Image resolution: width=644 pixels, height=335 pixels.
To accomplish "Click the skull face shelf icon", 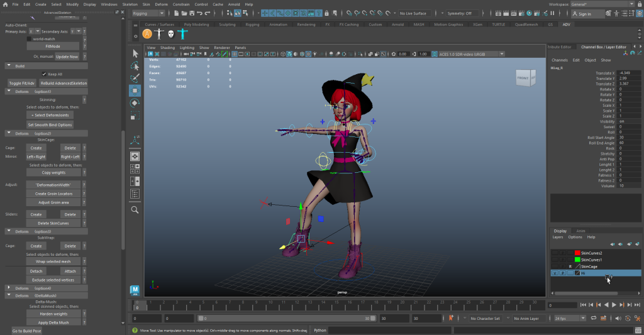I will coord(171,34).
